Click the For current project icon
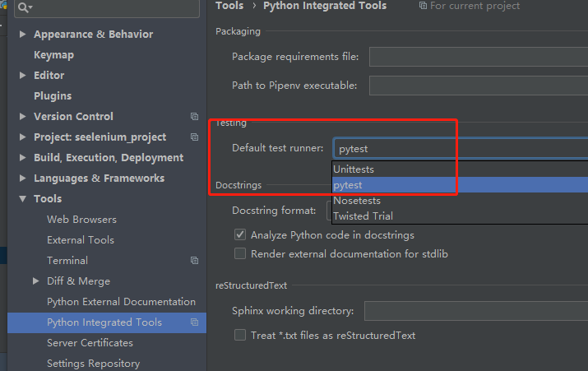 point(423,6)
